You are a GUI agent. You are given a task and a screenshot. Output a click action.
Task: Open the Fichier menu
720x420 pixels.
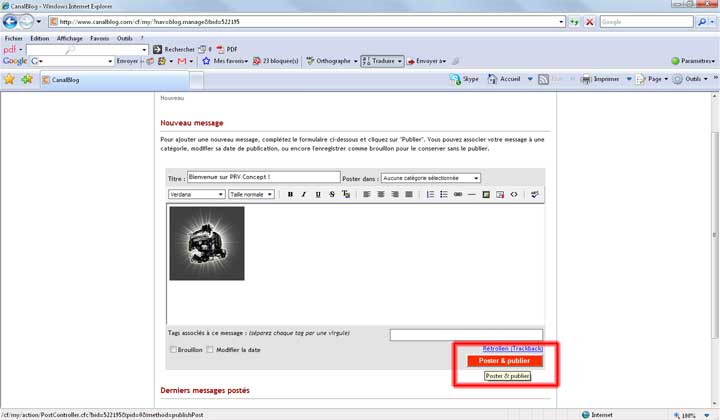point(13,39)
